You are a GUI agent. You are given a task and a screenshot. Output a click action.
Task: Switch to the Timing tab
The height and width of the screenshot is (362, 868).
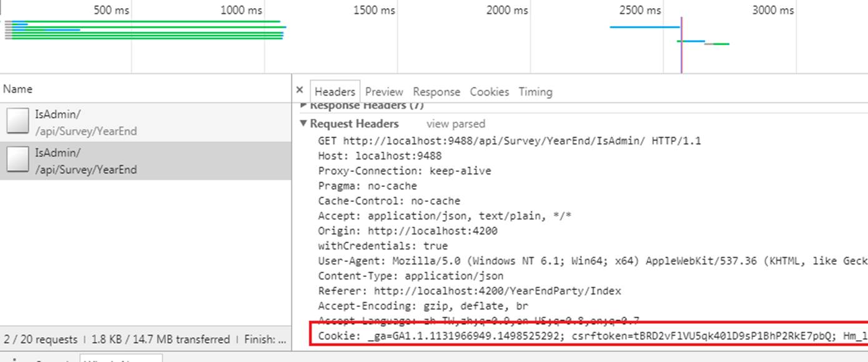point(535,91)
